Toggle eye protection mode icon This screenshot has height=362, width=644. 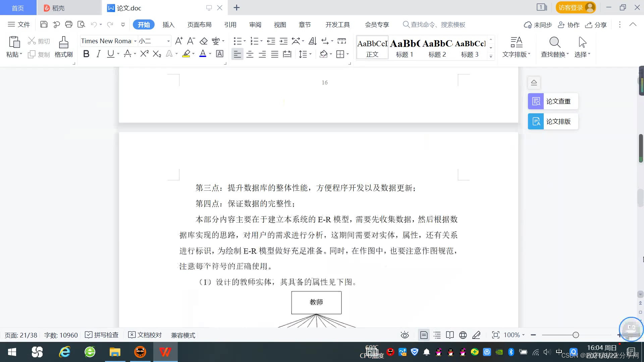(405, 335)
